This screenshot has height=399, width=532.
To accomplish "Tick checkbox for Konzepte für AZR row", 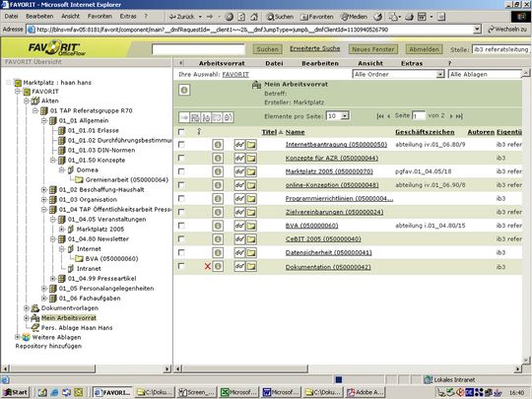I will [x=181, y=158].
